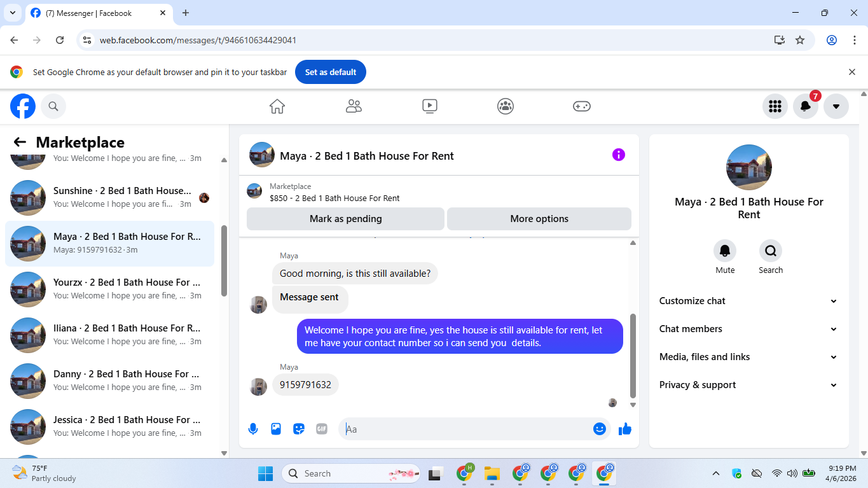868x488 pixels.
Task: Expand Customize chat section
Action: point(748,301)
